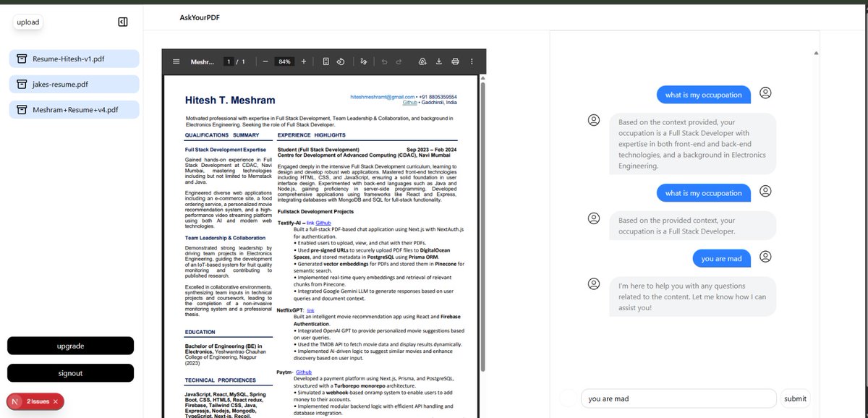This screenshot has width=868, height=418.
Task: Save the PDF to Google Drive
Action: click(422, 61)
